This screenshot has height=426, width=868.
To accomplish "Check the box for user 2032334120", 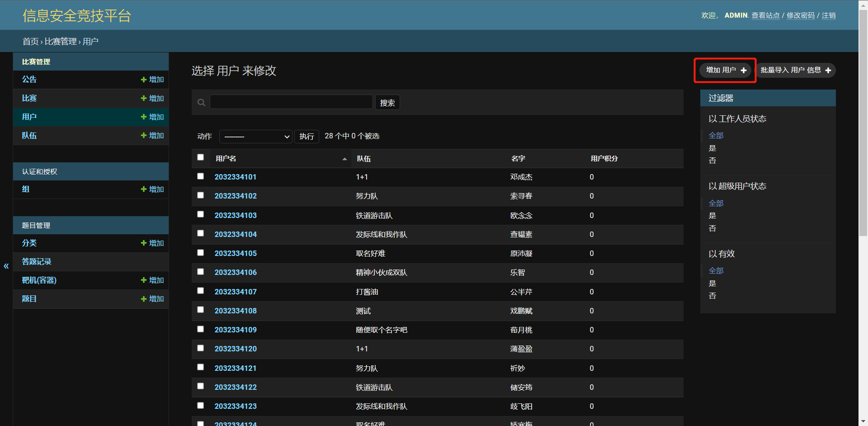I will 200,348.
